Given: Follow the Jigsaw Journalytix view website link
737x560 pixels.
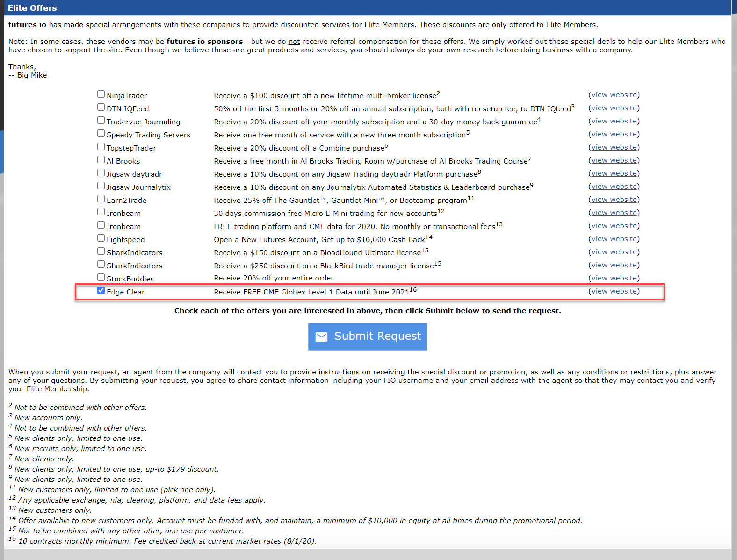Looking at the screenshot, I should (614, 187).
